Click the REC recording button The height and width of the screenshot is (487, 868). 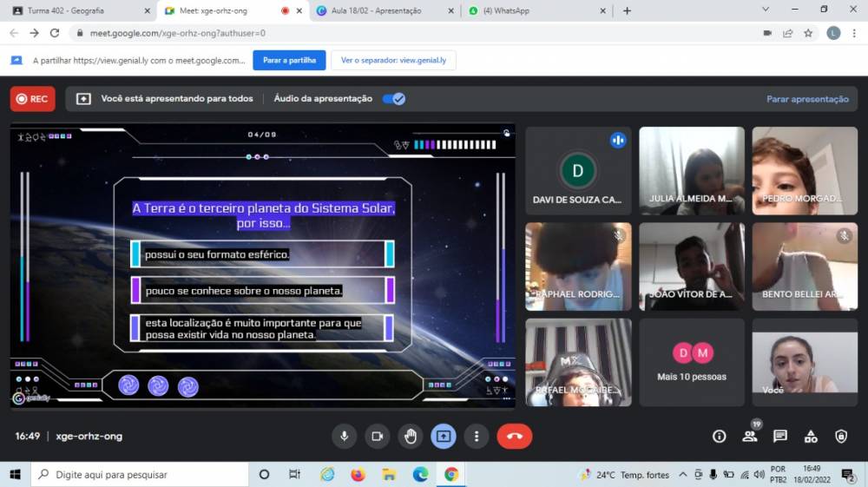pyautogui.click(x=32, y=99)
